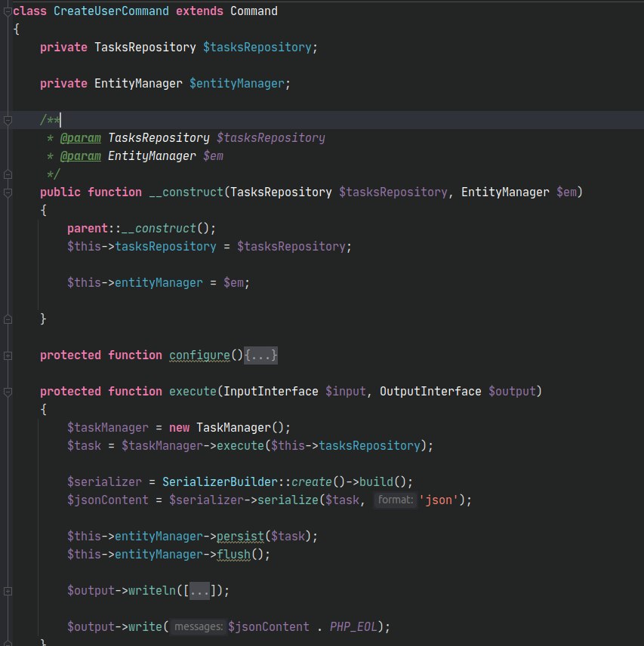Click the OutputInterface type hint
This screenshot has height=646, width=644.
[x=430, y=392]
